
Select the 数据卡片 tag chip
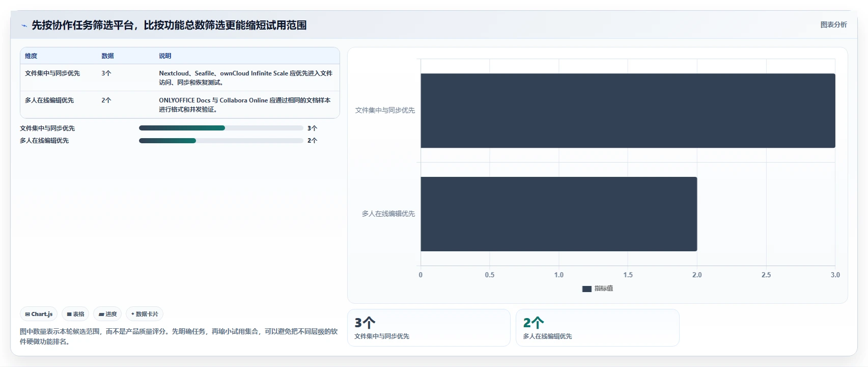(145, 314)
